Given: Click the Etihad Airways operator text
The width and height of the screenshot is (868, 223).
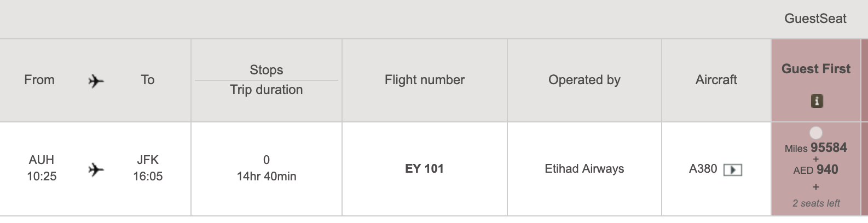Looking at the screenshot, I should (x=584, y=168).
